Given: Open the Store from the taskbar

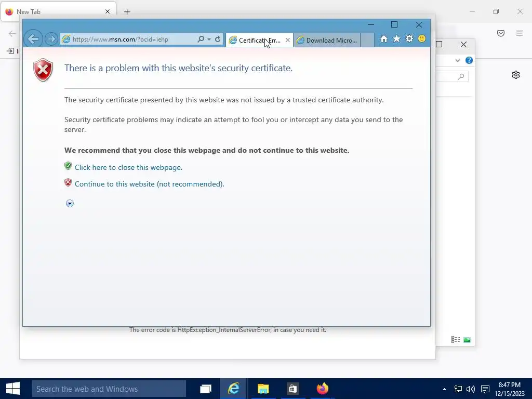Looking at the screenshot, I should [292, 389].
